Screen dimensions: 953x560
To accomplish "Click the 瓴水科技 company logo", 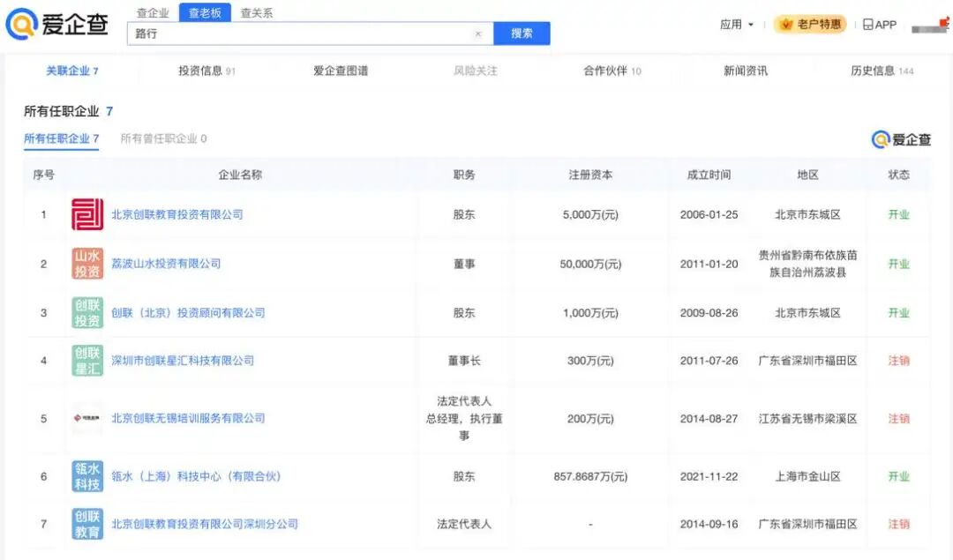I will 87,476.
